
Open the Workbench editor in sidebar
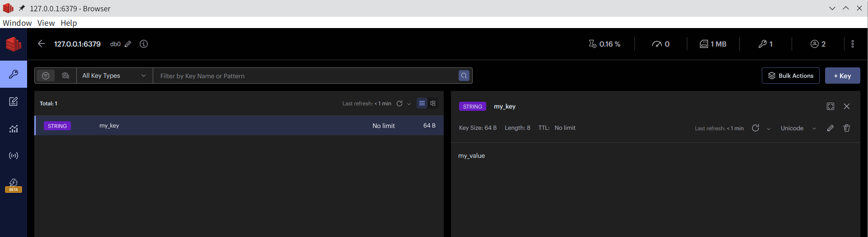(x=14, y=101)
